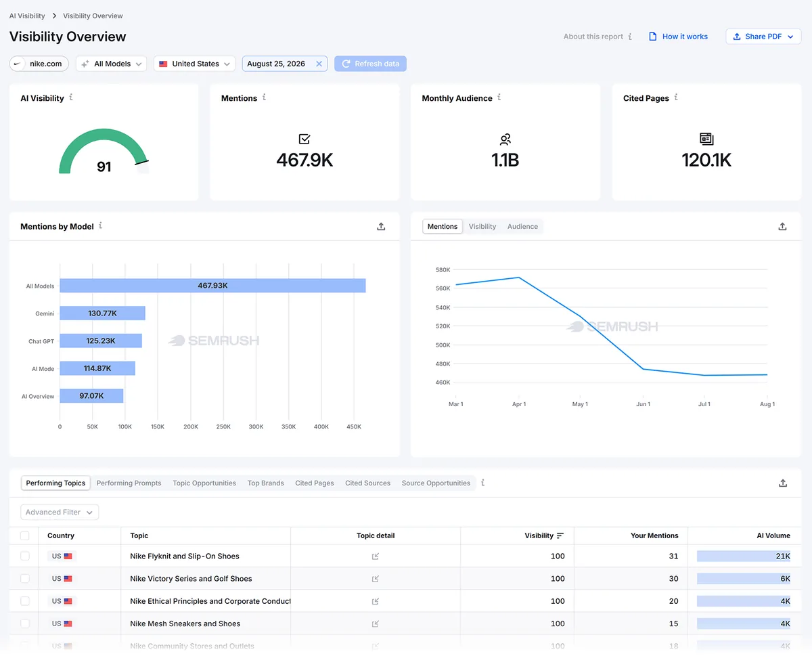Switch to the Cited Sources tab

pyautogui.click(x=367, y=483)
